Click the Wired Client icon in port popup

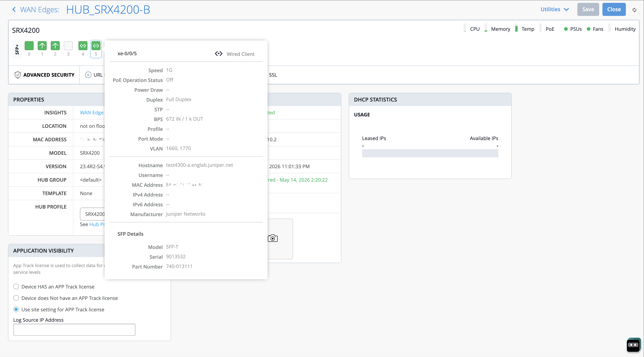pyautogui.click(x=218, y=54)
